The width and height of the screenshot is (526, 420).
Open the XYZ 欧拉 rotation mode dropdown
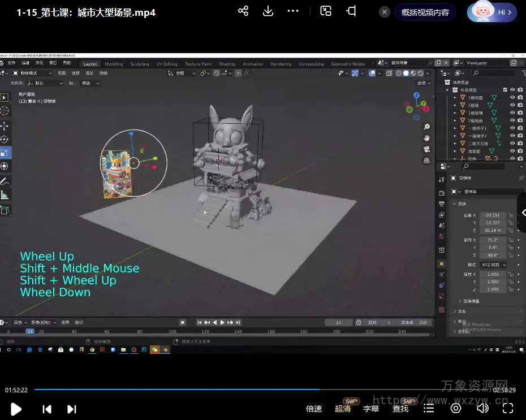click(x=493, y=265)
